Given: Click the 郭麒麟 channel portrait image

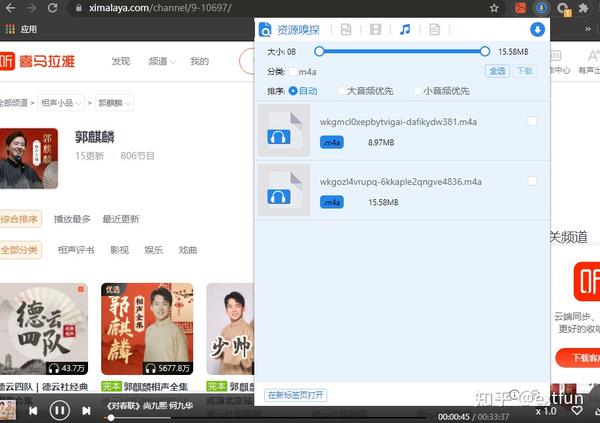Looking at the screenshot, I should tap(29, 158).
